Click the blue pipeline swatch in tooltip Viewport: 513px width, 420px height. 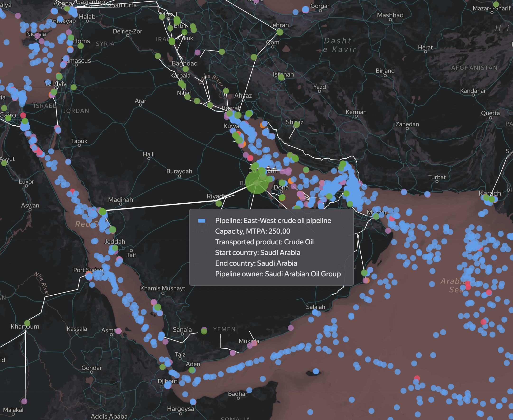point(201,221)
